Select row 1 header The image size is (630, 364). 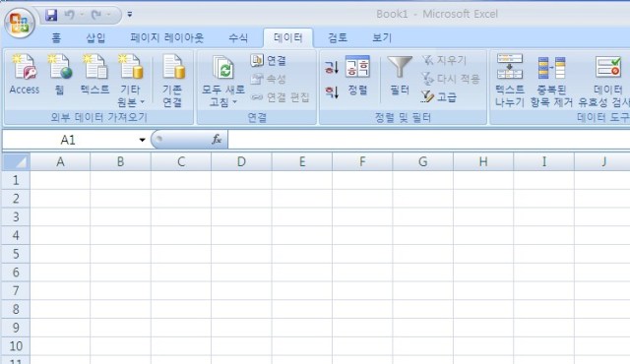16,180
